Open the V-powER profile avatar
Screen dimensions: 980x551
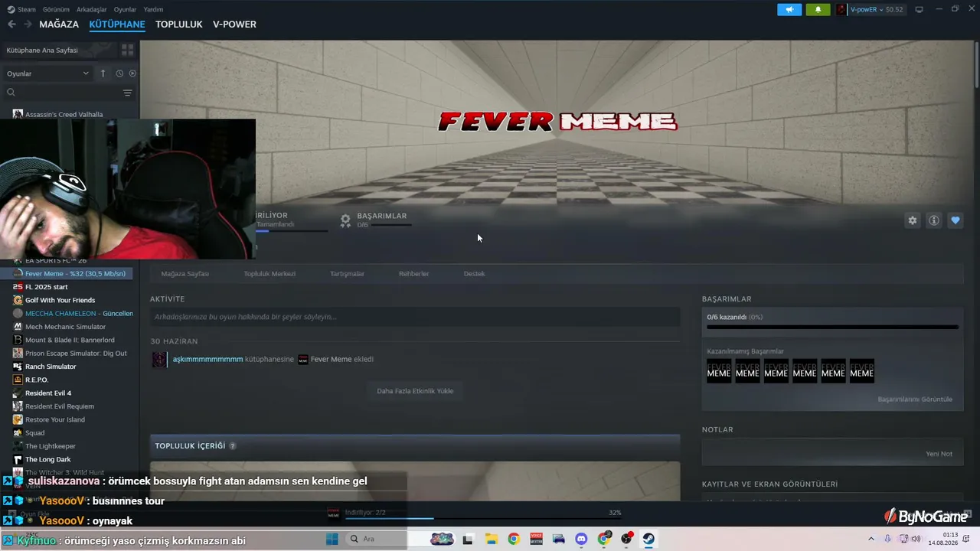841,9
